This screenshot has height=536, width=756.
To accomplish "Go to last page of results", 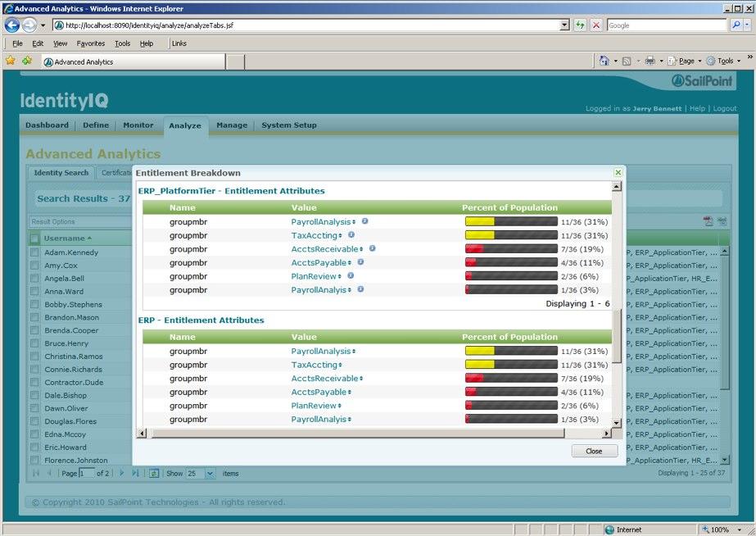I will 135,473.
